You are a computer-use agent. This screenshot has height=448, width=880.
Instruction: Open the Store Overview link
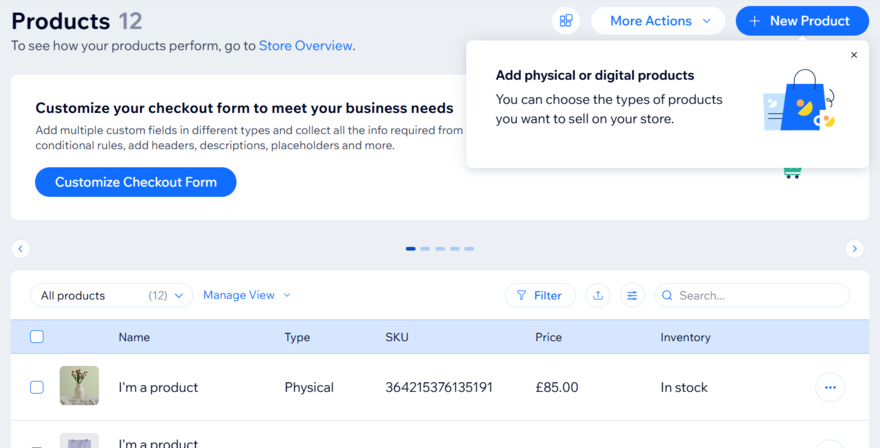(x=305, y=46)
